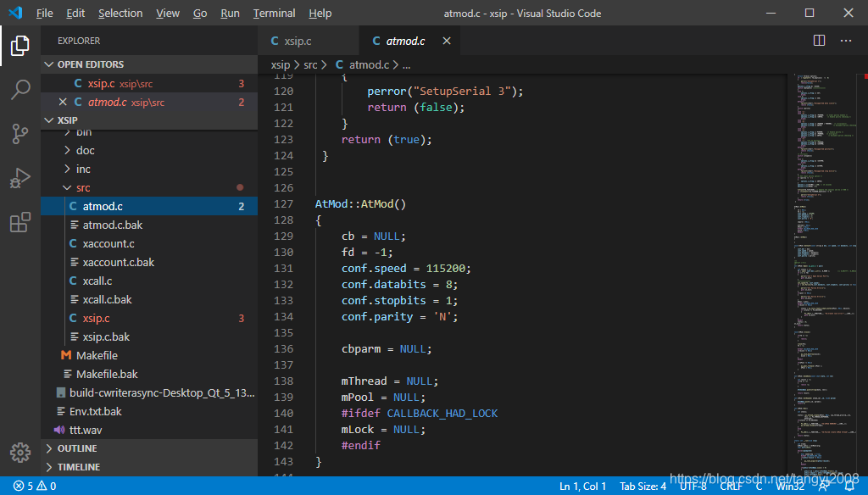Switch to the xsip.c editor tab
Image resolution: width=868 pixels, height=495 pixels.
tap(309, 41)
